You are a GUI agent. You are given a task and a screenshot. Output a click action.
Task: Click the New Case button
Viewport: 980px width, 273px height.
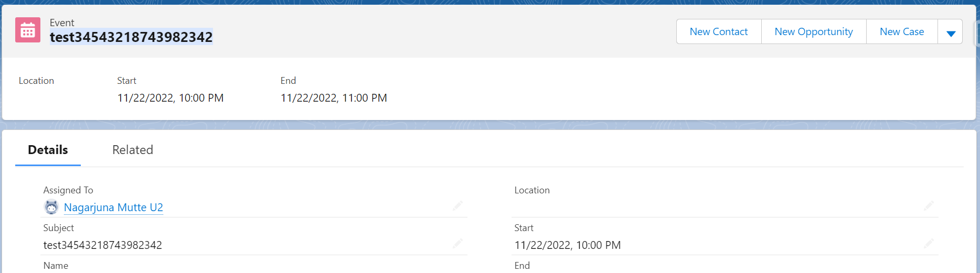coord(901,32)
